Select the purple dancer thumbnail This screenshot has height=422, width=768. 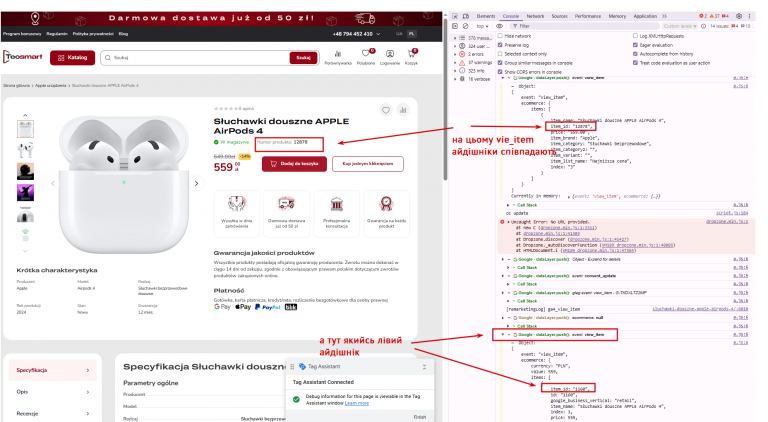(25, 192)
